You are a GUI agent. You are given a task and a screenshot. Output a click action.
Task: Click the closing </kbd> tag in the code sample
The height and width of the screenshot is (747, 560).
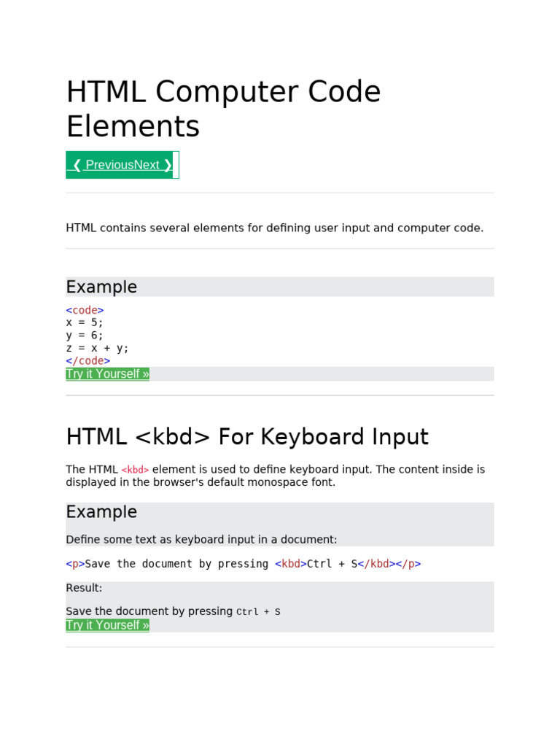click(376, 564)
